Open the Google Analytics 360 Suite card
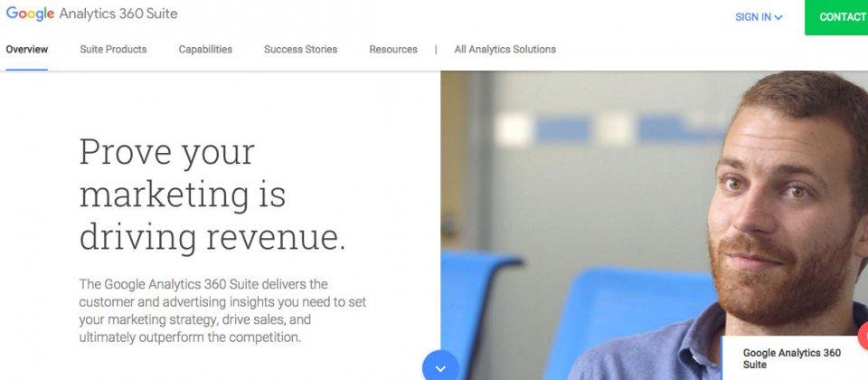Image resolution: width=868 pixels, height=380 pixels. 791,358
